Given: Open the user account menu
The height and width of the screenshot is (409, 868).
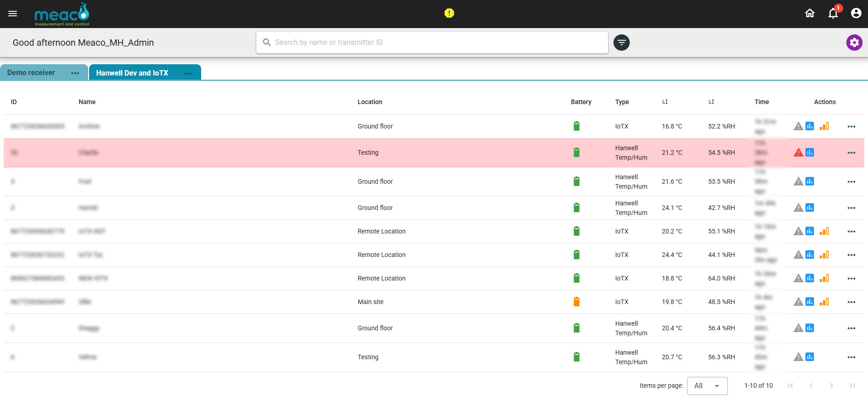Looking at the screenshot, I should 856,13.
